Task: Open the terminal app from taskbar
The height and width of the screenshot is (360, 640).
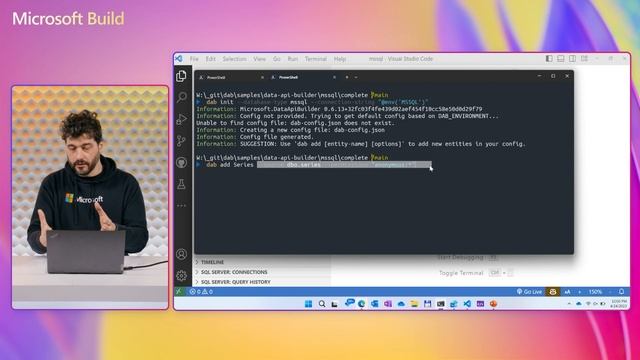Action: click(x=440, y=304)
